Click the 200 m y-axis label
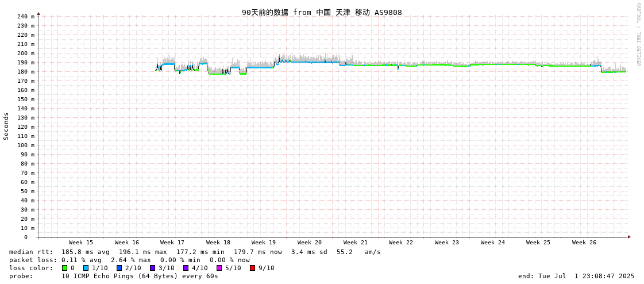Screen dimensions: 644x284 click(26, 53)
